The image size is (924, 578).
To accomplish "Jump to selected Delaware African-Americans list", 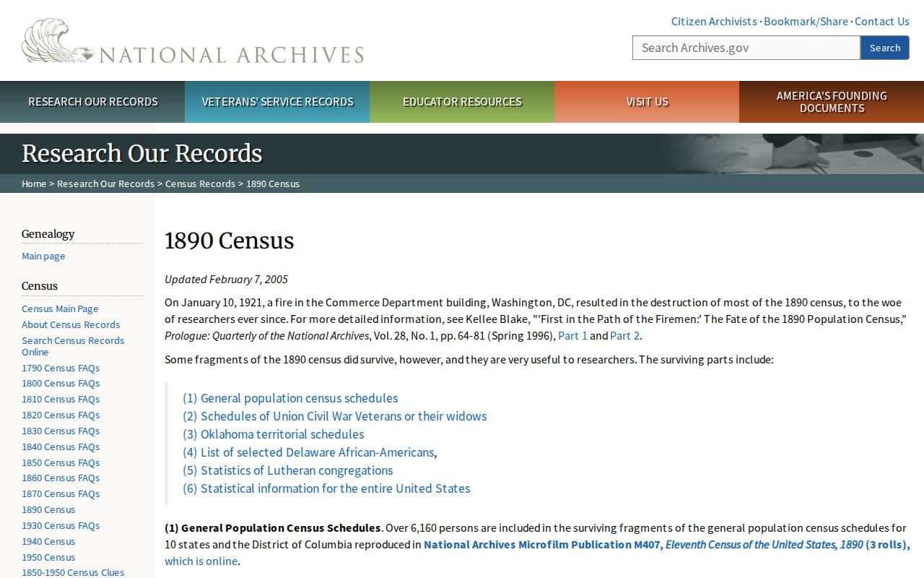I will point(308,452).
